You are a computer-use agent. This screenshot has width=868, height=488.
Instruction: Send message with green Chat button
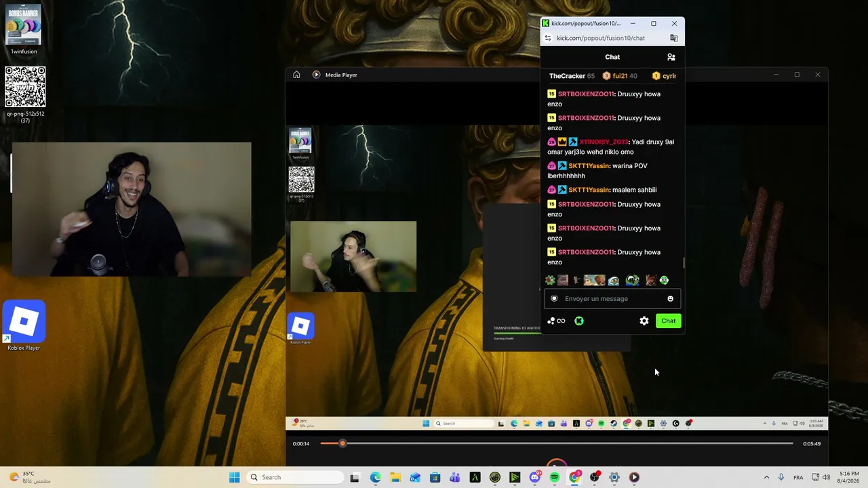669,321
